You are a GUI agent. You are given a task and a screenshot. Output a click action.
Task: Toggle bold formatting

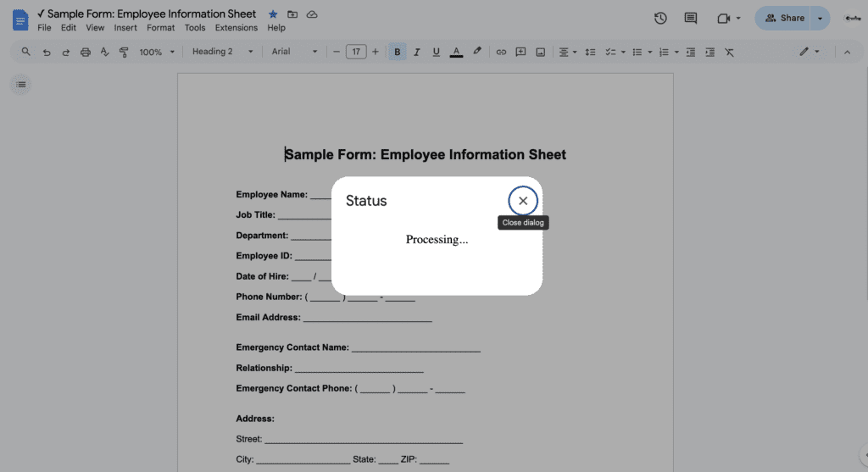coord(397,52)
